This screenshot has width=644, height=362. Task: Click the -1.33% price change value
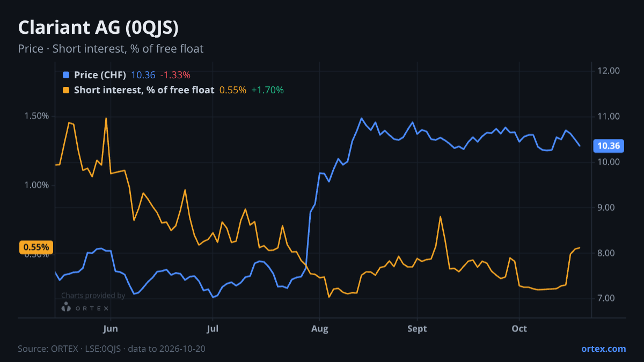[x=175, y=75]
